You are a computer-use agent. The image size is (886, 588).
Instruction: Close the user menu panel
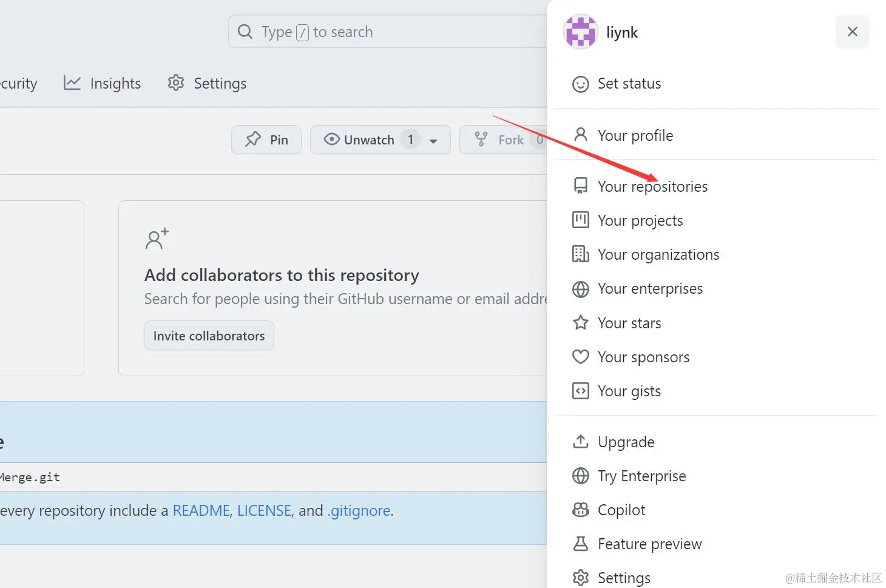point(852,32)
